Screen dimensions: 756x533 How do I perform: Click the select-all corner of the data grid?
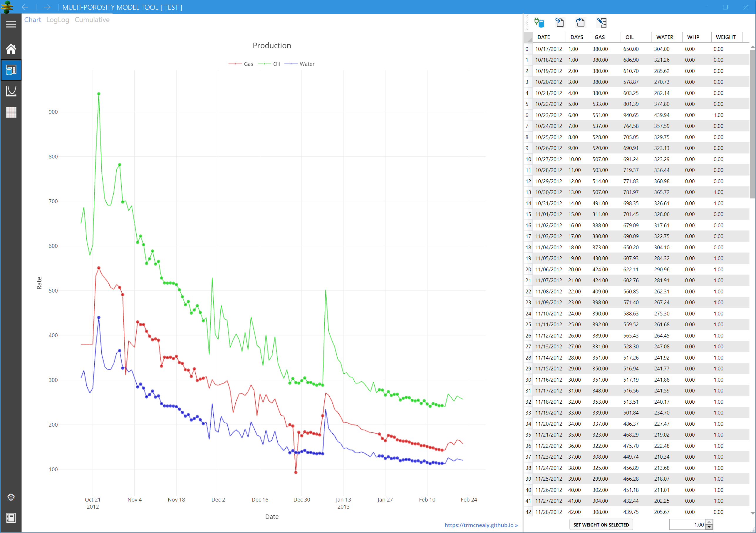(x=528, y=38)
